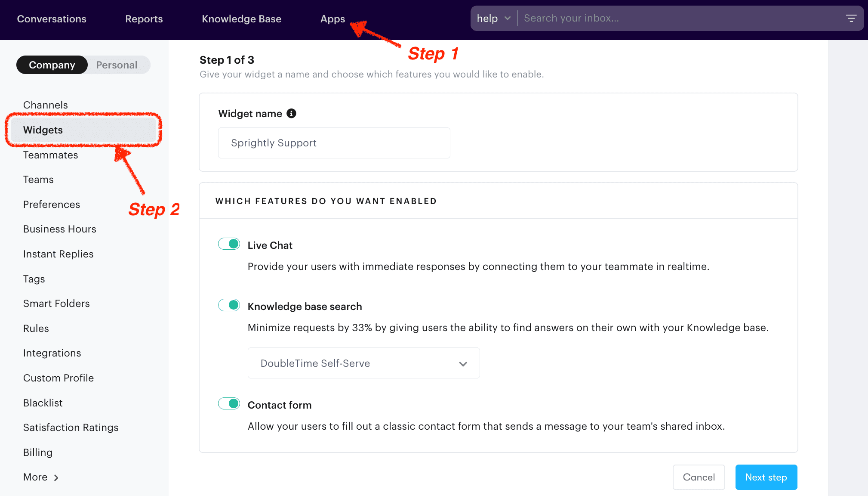Click the Sprightly Support name field
This screenshot has width=868, height=496.
[x=334, y=143]
